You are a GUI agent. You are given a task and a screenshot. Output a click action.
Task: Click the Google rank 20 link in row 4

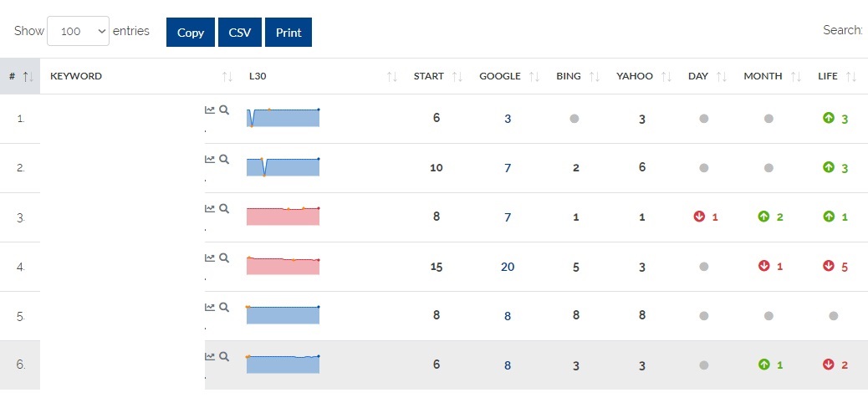(508, 267)
